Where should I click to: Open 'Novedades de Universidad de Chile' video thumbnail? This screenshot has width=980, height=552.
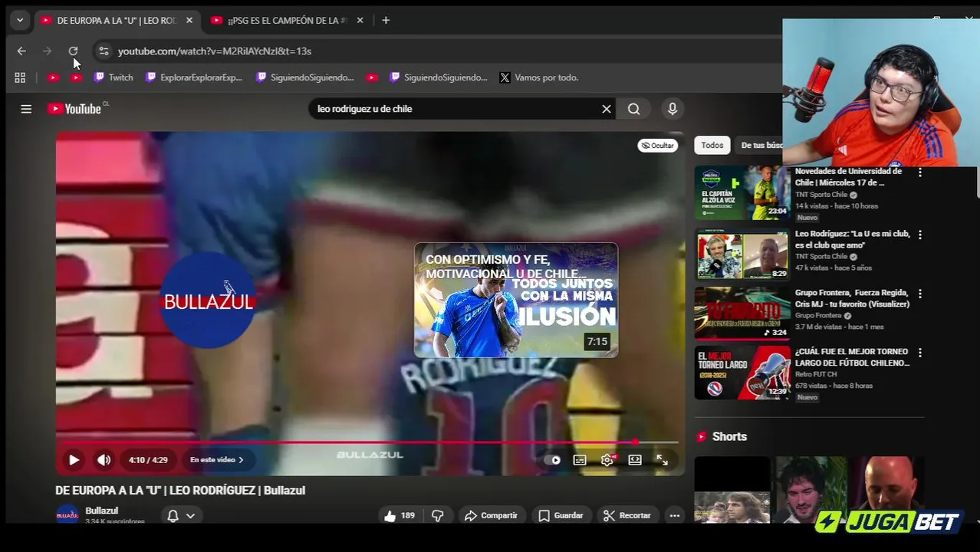pyautogui.click(x=742, y=193)
